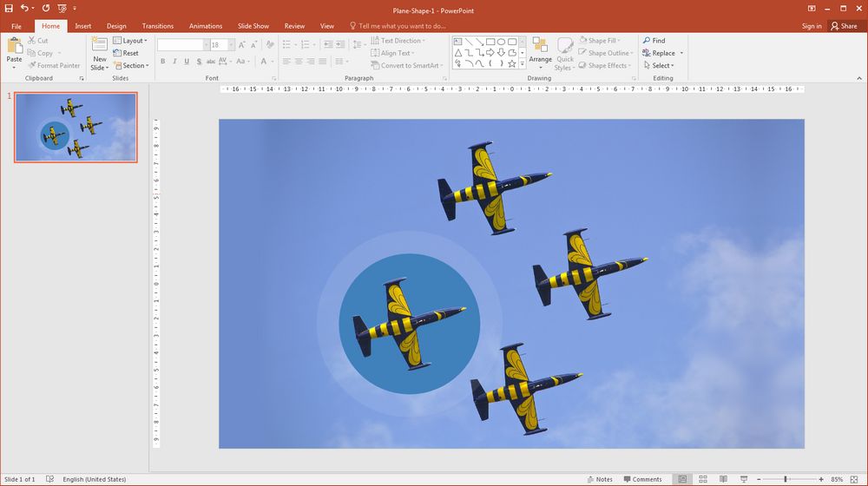Open the Section dropdown

(131, 65)
